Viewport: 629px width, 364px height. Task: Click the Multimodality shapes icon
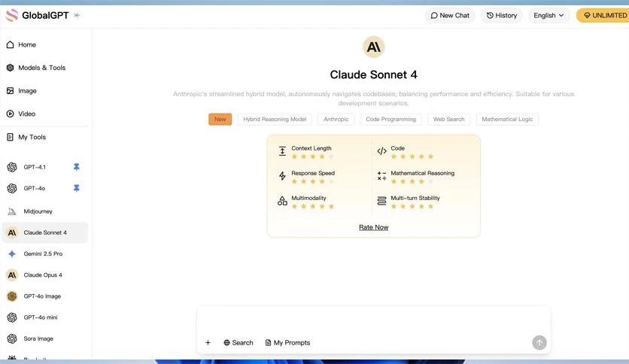[x=282, y=201]
